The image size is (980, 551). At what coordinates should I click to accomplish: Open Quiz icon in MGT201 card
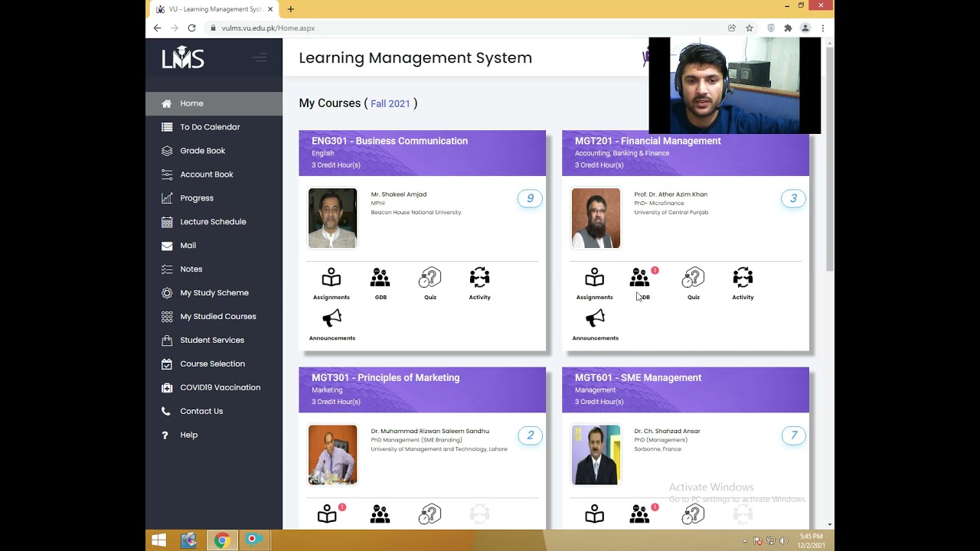click(x=694, y=283)
